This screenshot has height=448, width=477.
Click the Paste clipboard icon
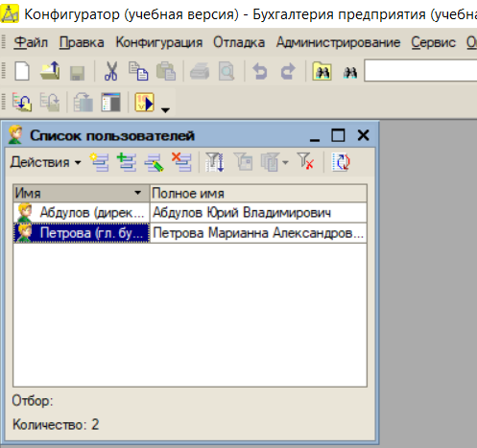[166, 71]
